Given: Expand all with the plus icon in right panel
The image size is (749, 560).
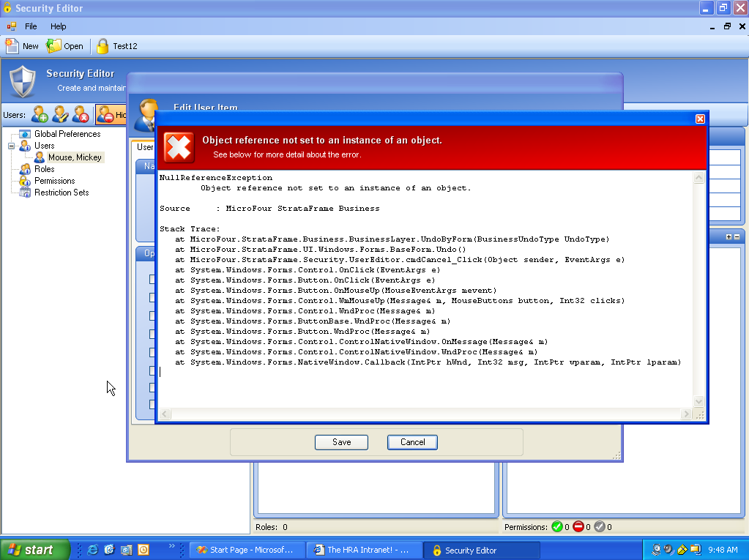Looking at the screenshot, I should [x=728, y=236].
